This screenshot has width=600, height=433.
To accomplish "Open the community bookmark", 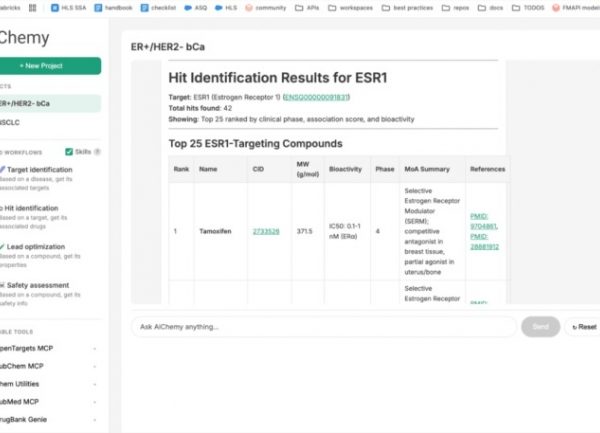I will click(x=266, y=8).
